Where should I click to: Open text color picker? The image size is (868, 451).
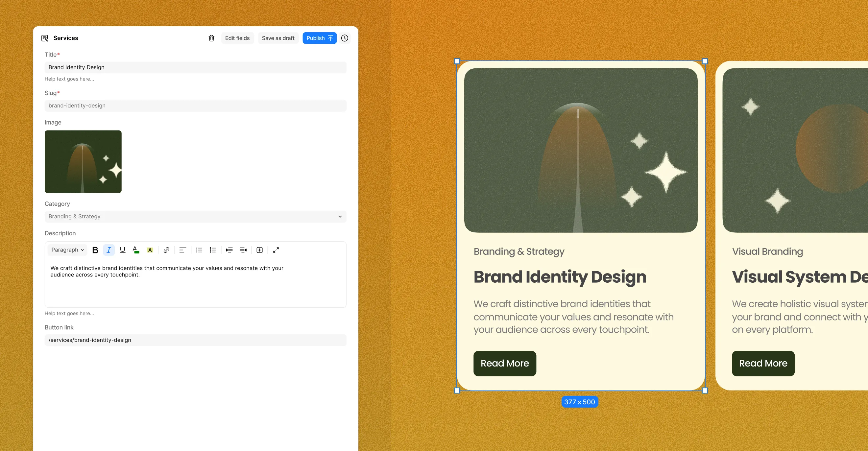point(136,250)
